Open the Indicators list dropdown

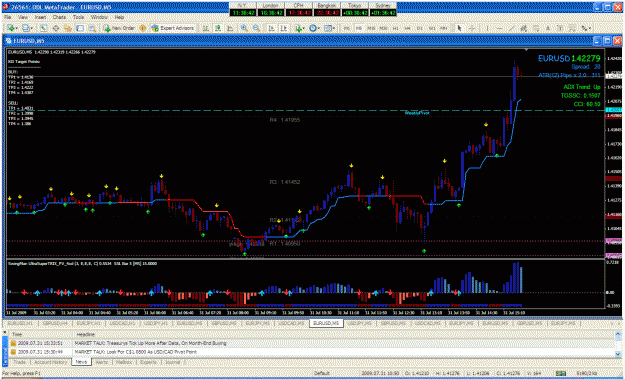[299, 28]
